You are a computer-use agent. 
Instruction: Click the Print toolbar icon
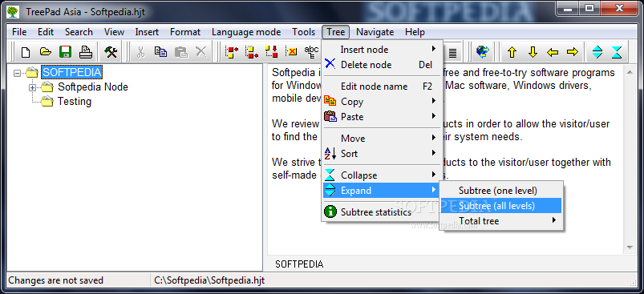pos(86,52)
